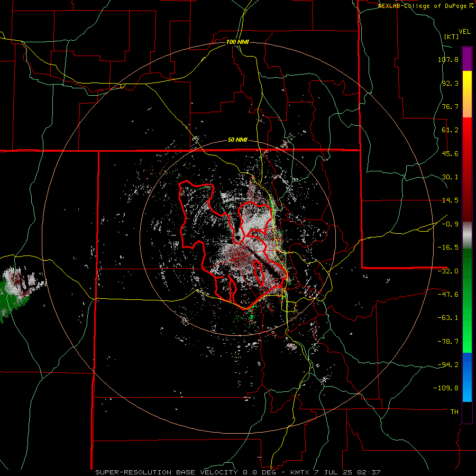Pick the blue segment of velocity color bar
The image size is (476, 476).
coord(467,377)
